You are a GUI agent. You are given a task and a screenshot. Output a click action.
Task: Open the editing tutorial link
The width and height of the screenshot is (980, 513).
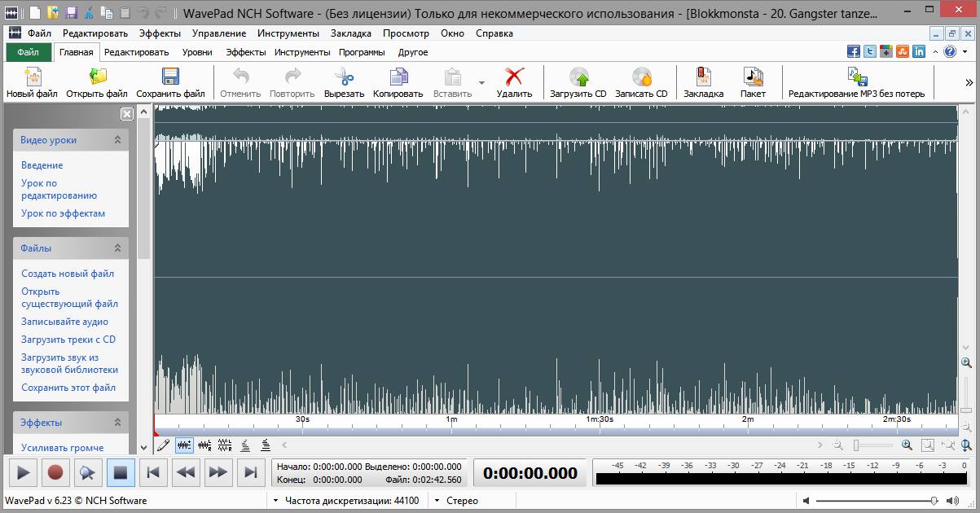click(59, 190)
